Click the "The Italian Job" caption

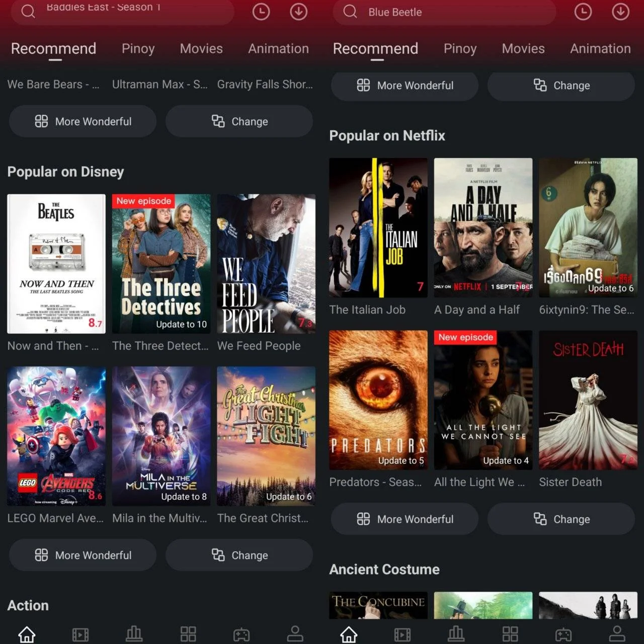click(x=367, y=310)
